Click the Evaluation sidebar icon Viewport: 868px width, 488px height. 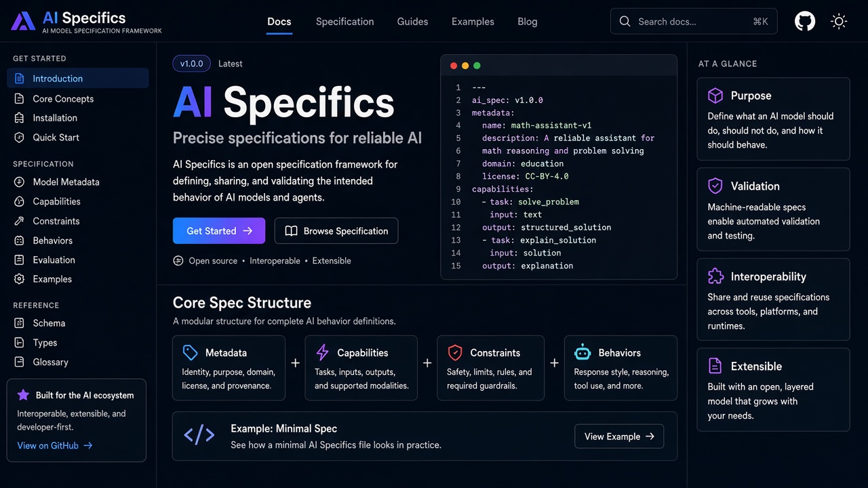(19, 260)
